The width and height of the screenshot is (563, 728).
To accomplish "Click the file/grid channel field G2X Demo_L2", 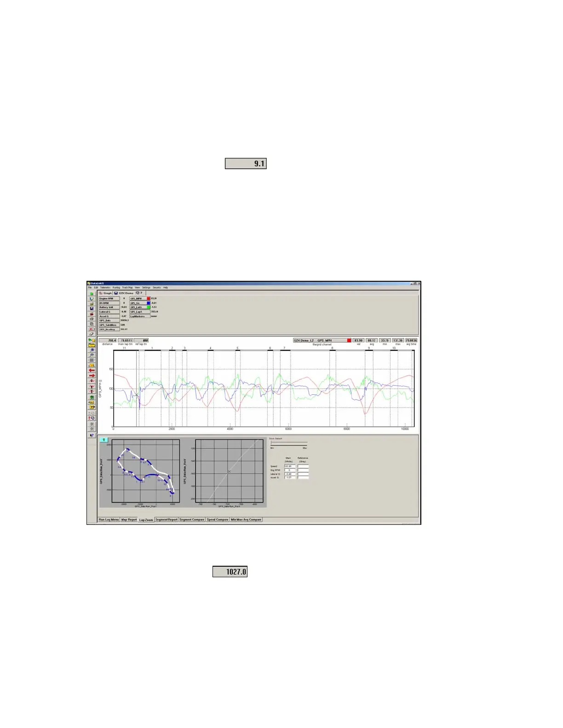I will pos(322,341).
